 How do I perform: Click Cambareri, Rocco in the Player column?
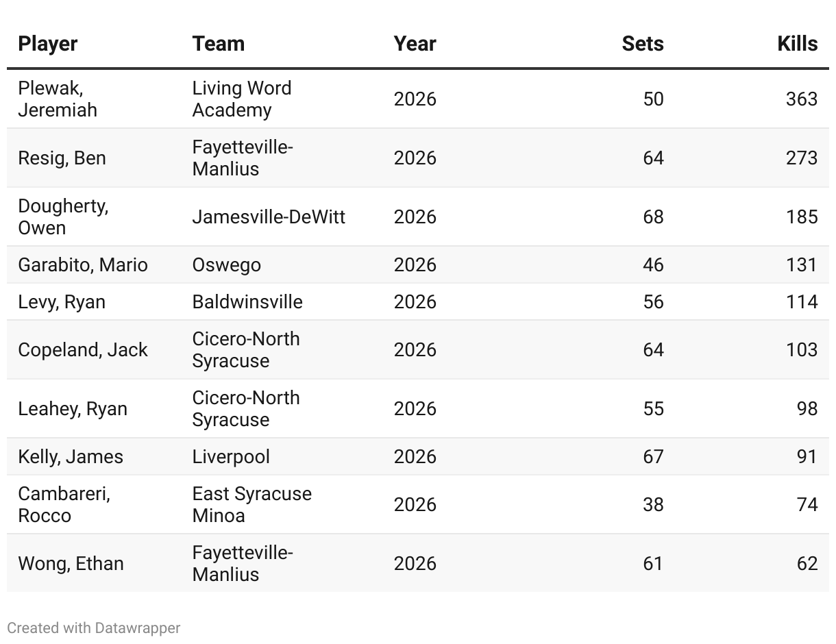[64, 505]
